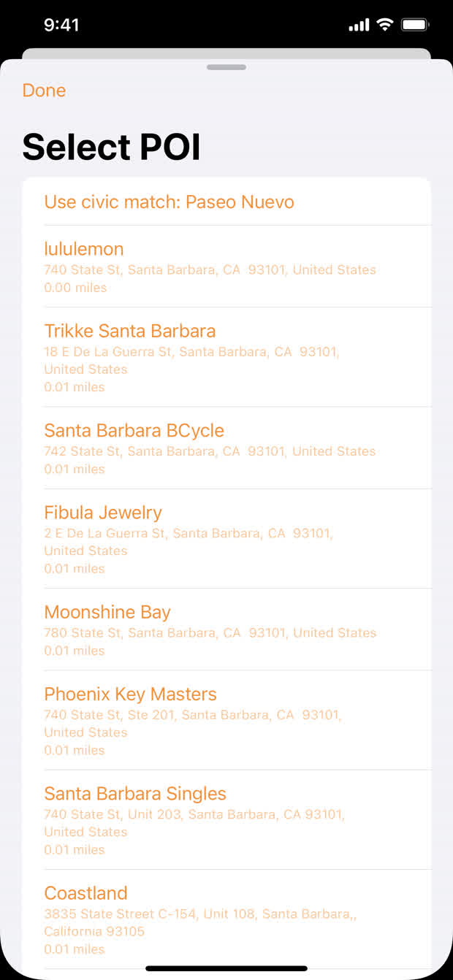The image size is (453, 980).
Task: Tap the Wi-Fi status icon
Action: point(384,25)
